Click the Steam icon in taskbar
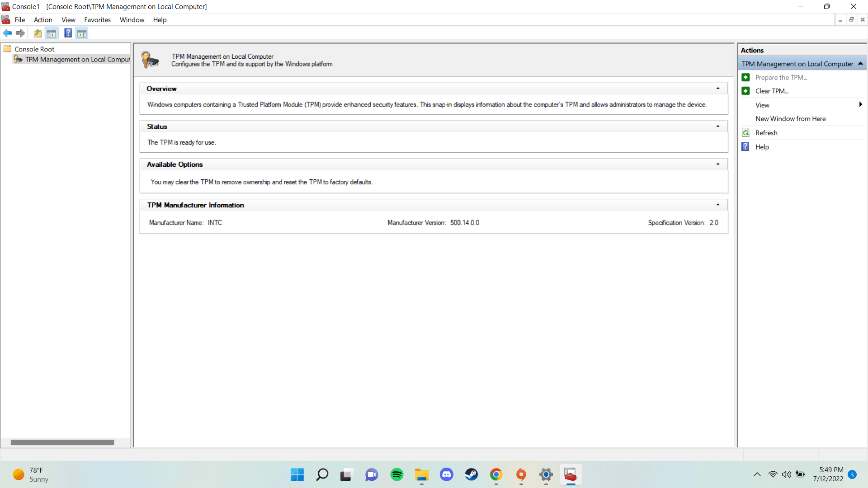 (x=471, y=474)
